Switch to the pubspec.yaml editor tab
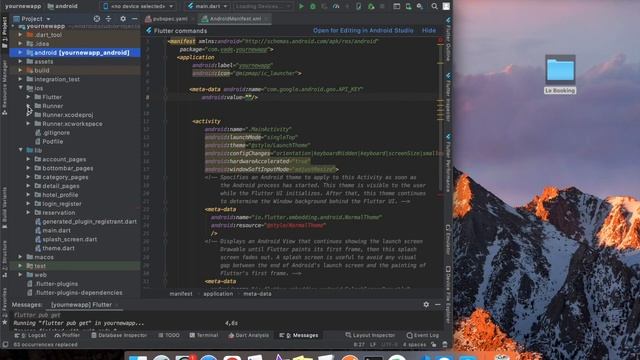 click(169, 19)
